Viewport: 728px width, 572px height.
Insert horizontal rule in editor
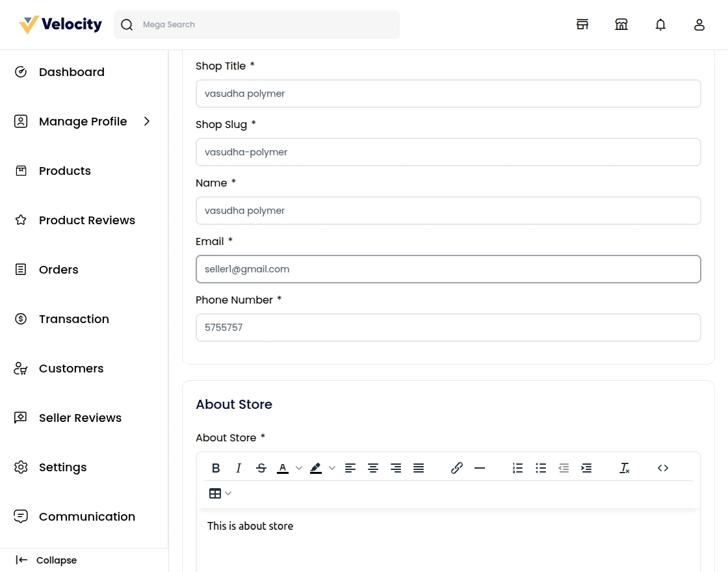(x=480, y=468)
